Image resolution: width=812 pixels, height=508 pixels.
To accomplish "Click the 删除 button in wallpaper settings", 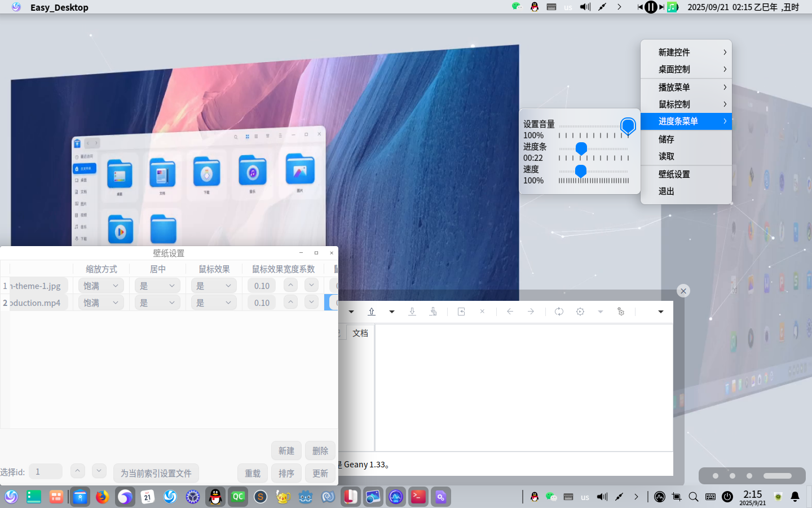I will point(320,450).
